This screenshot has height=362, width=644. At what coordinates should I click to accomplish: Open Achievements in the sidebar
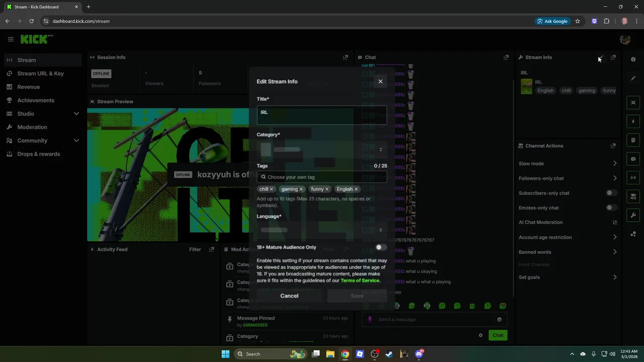43,100
